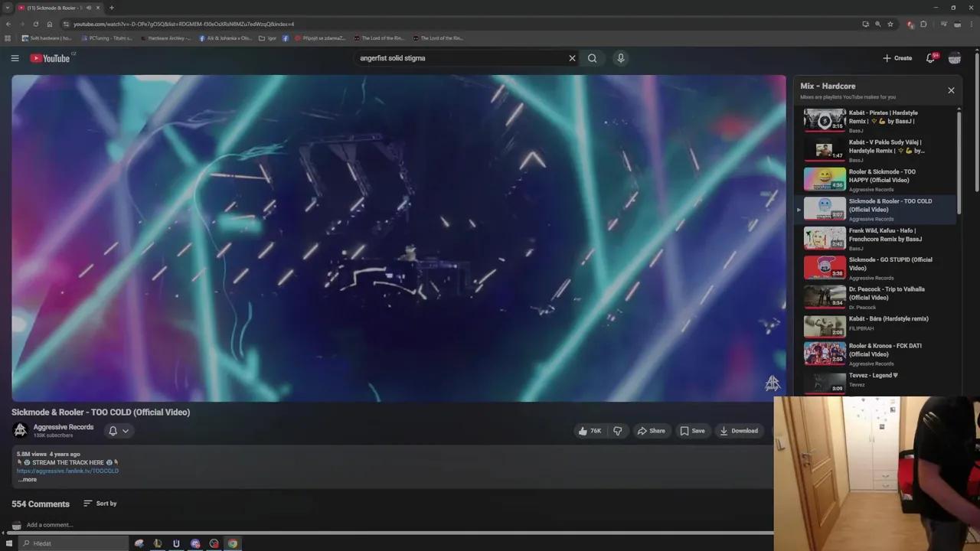Open the YouTube hamburger guide menu
980x551 pixels.
coord(15,58)
